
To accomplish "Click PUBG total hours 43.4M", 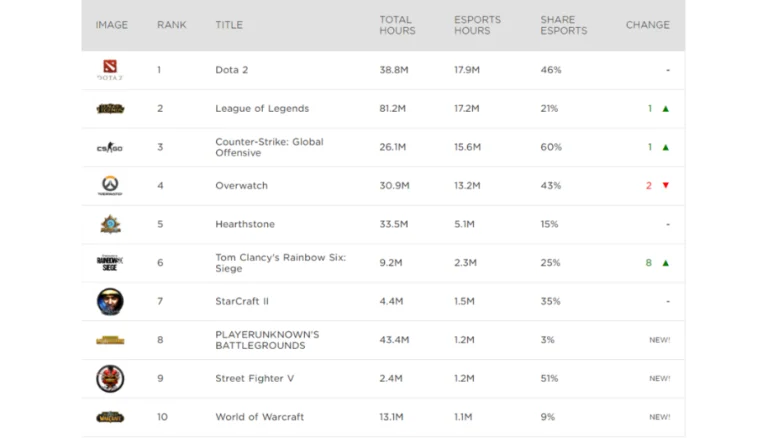I will point(394,340).
